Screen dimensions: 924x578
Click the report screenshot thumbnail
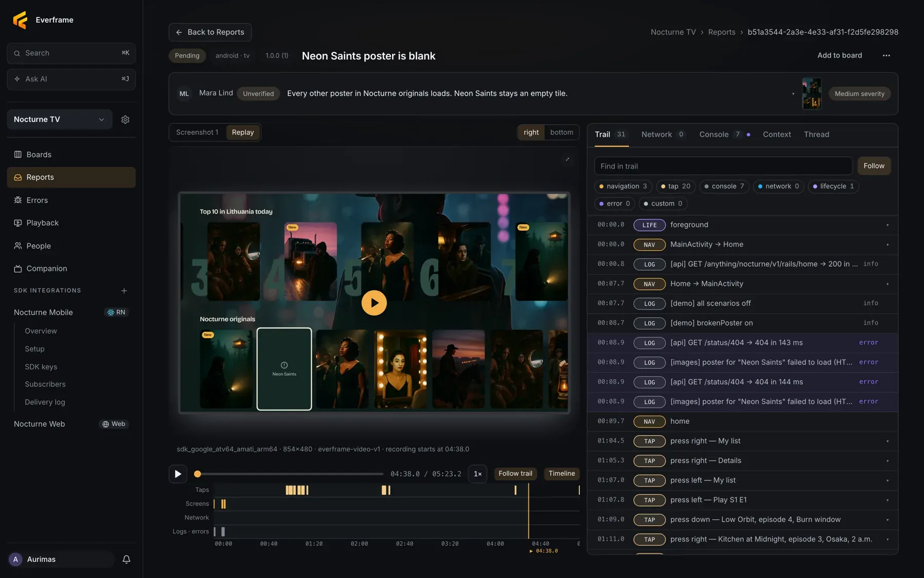812,94
